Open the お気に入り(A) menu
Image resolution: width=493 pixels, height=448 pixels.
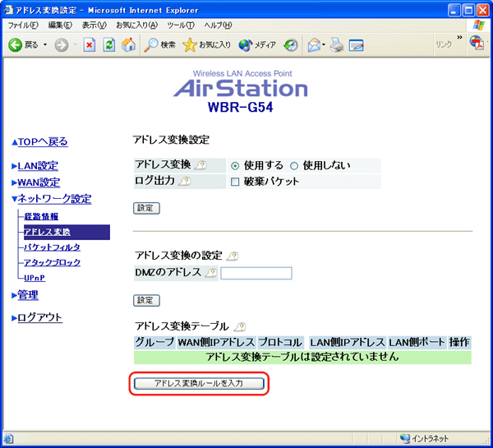[x=136, y=25]
